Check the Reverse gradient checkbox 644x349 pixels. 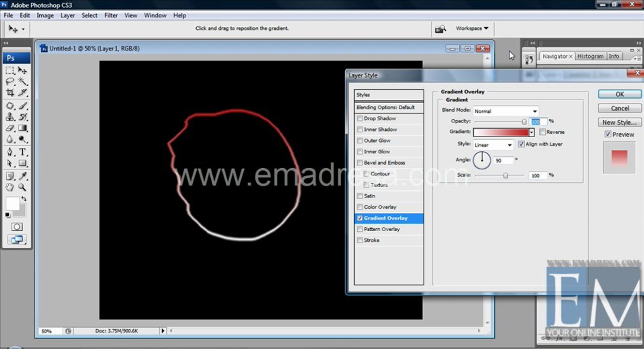coord(542,132)
